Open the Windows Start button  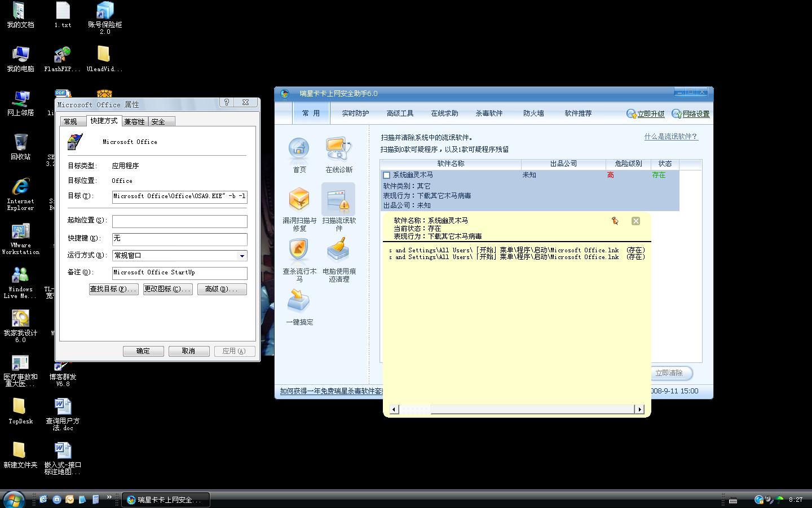pos(14,499)
